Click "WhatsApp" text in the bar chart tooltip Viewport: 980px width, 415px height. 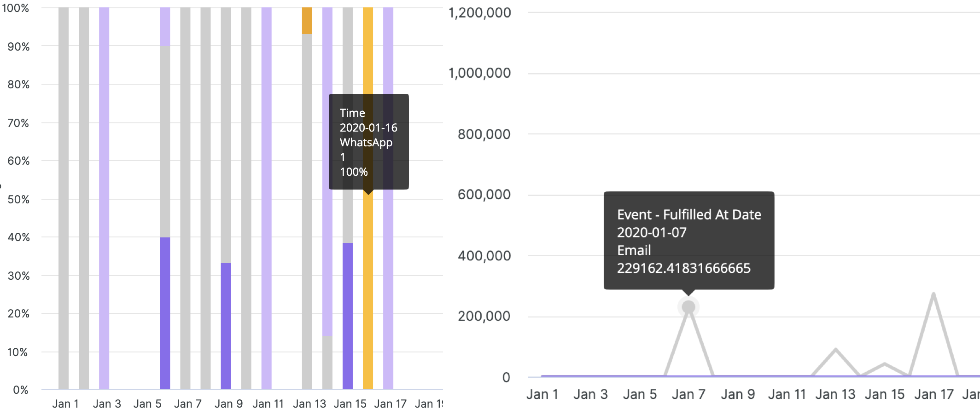(x=366, y=143)
